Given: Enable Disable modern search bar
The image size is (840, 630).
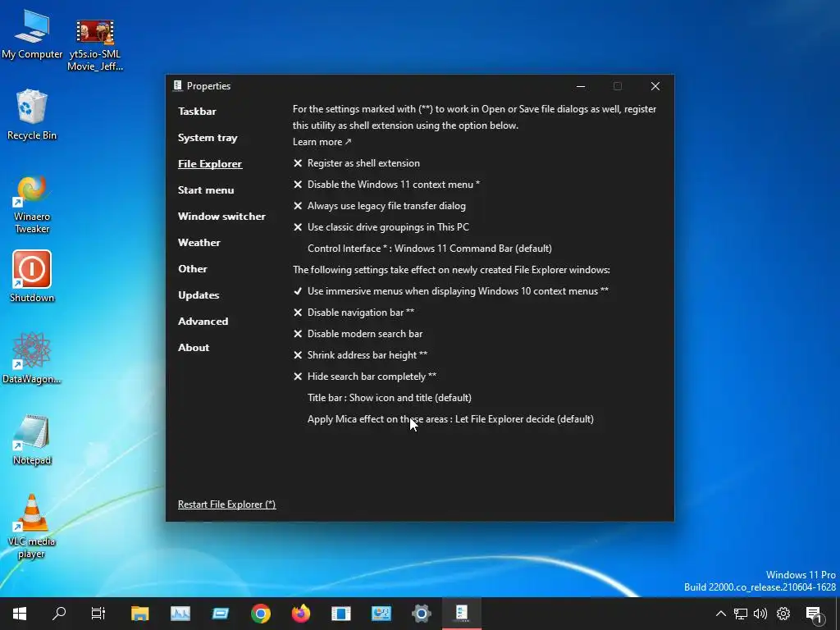Looking at the screenshot, I should click(358, 335).
